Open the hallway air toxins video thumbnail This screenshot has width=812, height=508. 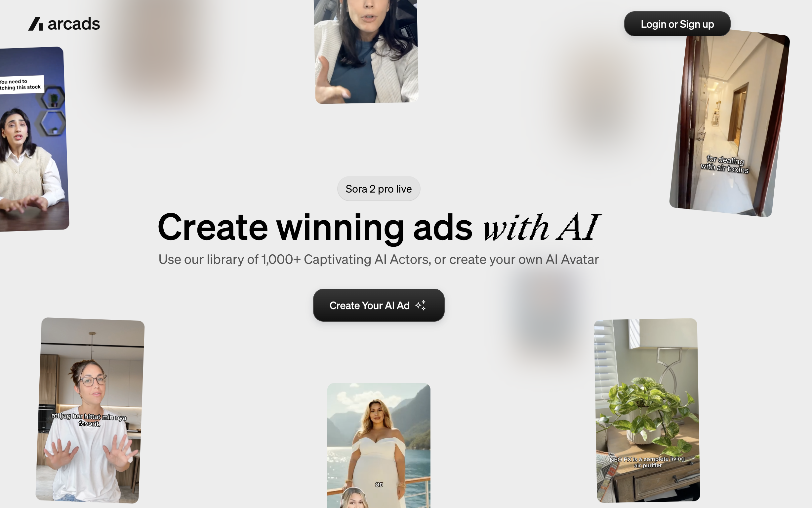pyautogui.click(x=729, y=123)
